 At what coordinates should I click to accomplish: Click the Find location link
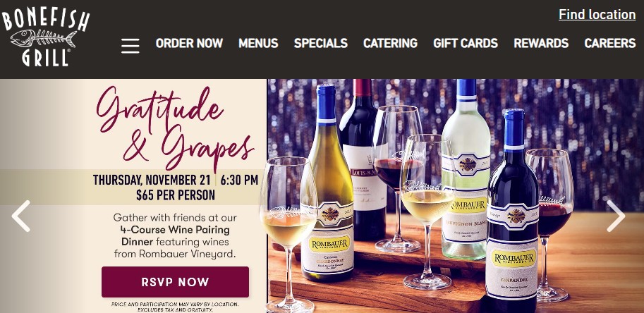point(597,14)
